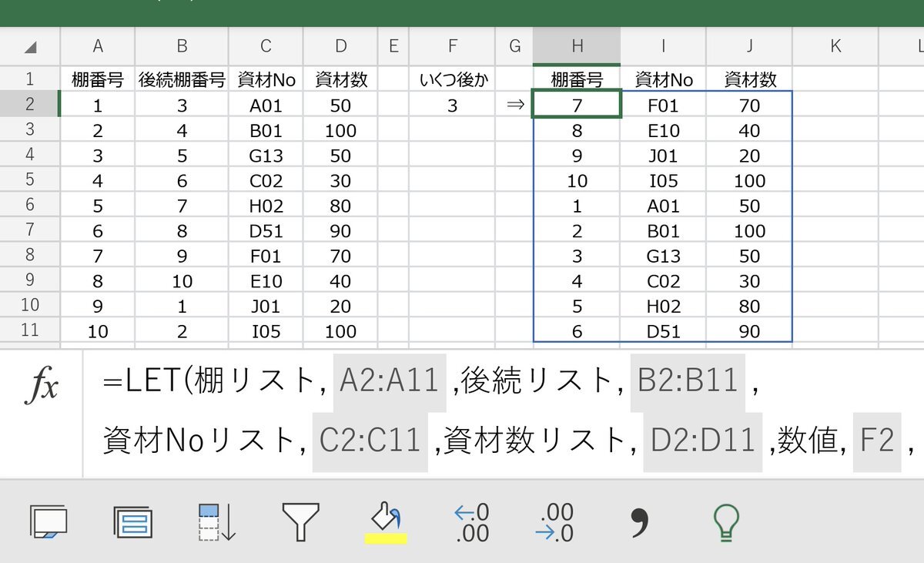Select column C header
Screen dimensions: 924x563
(266, 46)
